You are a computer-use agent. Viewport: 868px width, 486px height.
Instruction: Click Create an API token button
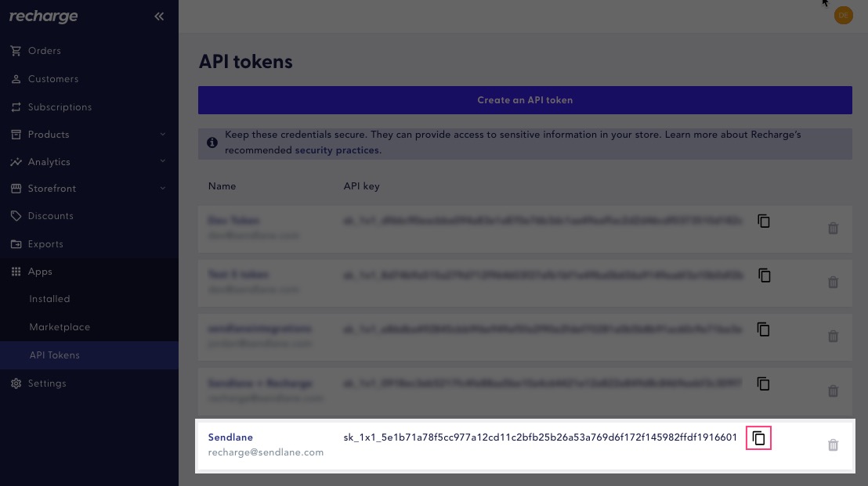tap(525, 100)
